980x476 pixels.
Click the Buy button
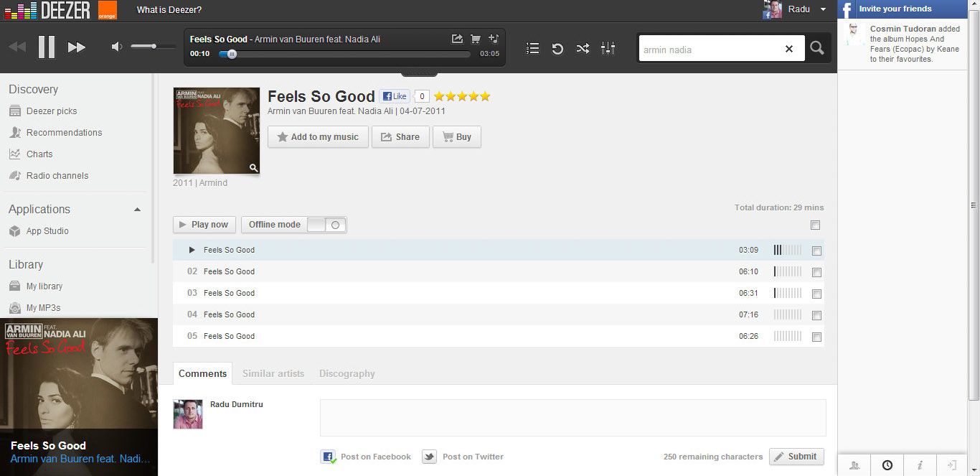tap(456, 137)
